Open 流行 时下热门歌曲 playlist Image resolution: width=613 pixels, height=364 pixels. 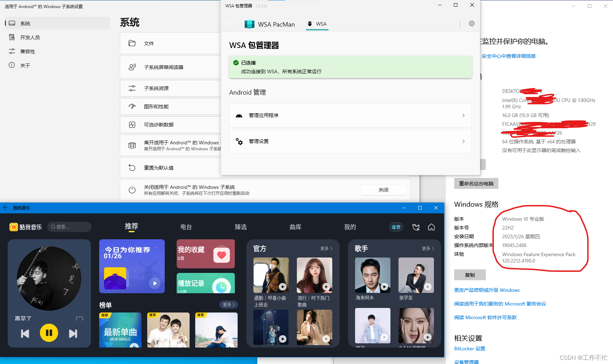(x=314, y=275)
